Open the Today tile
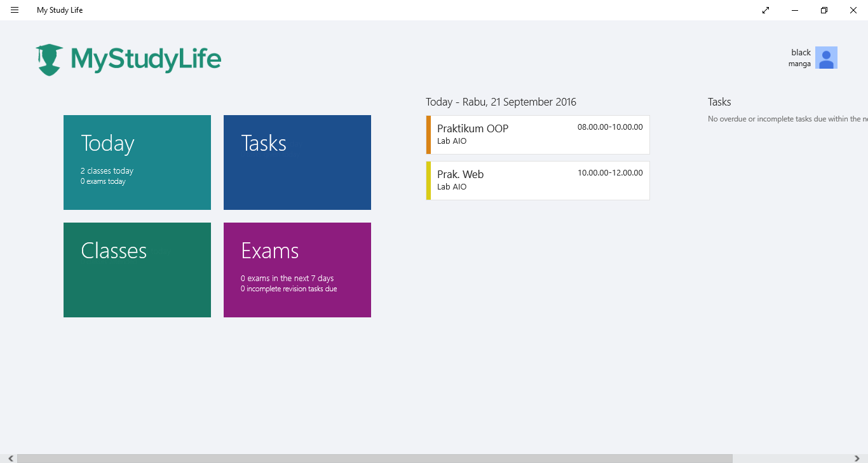 [x=137, y=162]
